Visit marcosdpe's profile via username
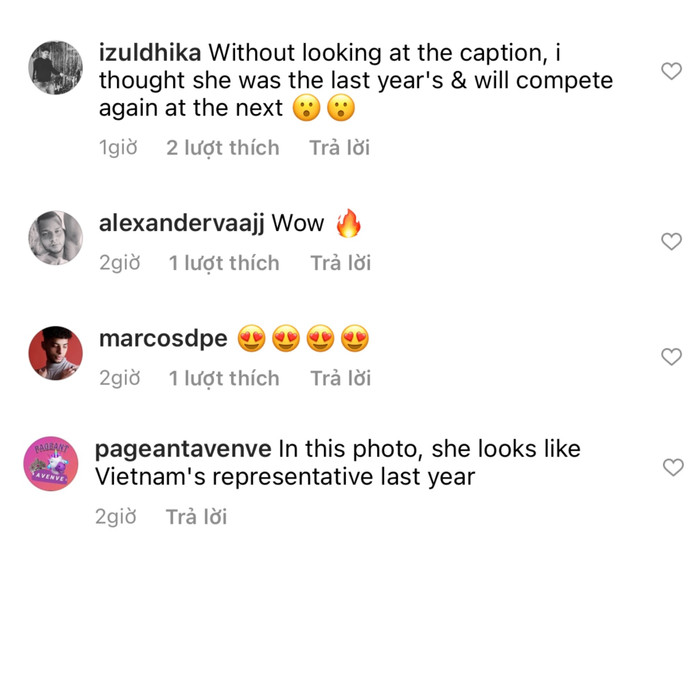Image resolution: width=700 pixels, height=700 pixels. tap(163, 339)
